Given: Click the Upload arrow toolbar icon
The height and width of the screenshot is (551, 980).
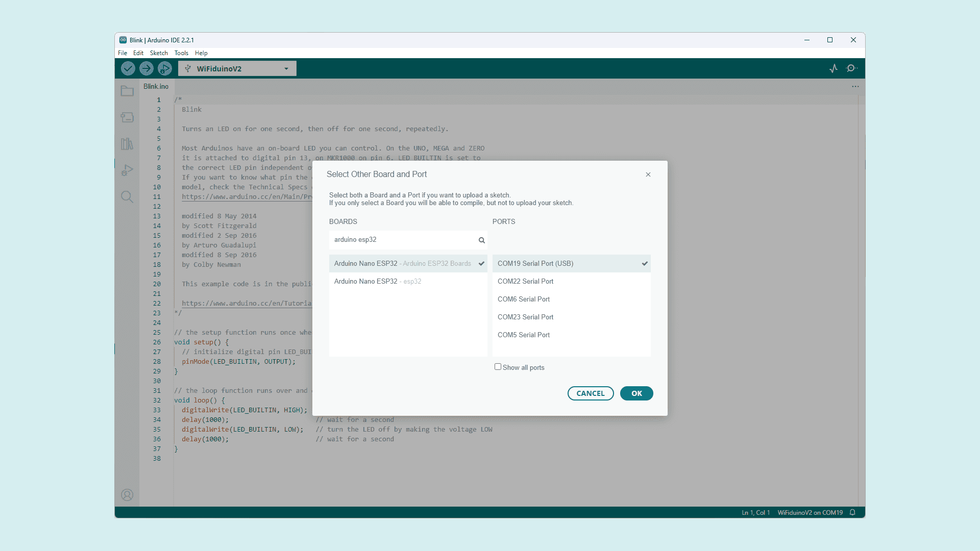Looking at the screenshot, I should (x=146, y=68).
